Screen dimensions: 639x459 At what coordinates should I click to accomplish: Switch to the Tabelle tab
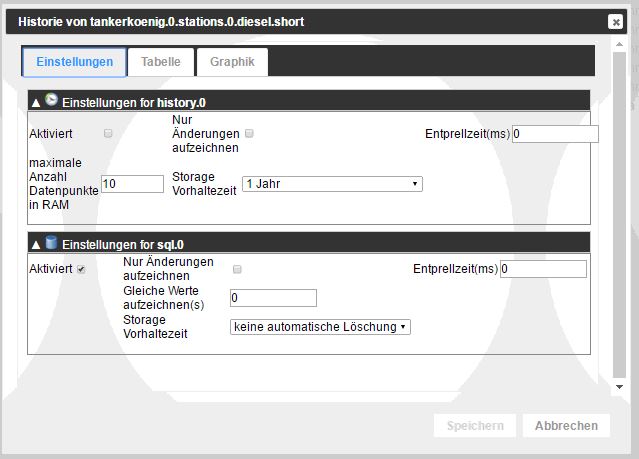(x=161, y=62)
